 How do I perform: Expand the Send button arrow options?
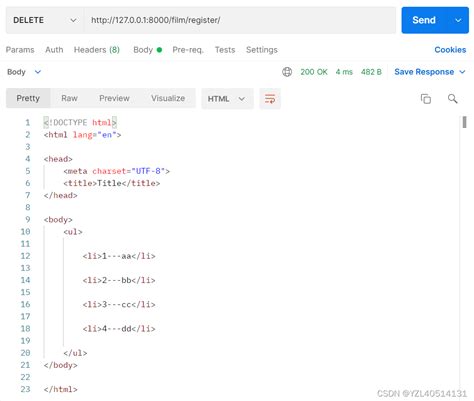point(458,20)
